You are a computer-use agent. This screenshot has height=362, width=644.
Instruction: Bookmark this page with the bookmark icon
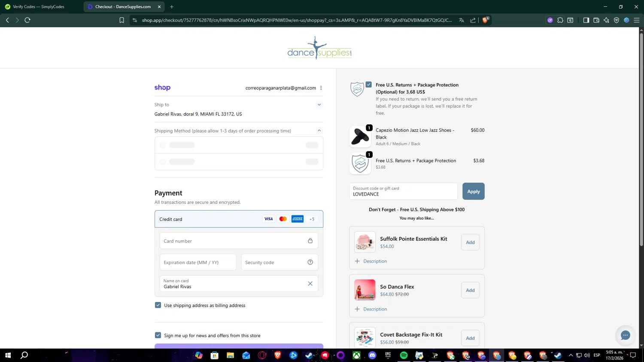(122, 20)
